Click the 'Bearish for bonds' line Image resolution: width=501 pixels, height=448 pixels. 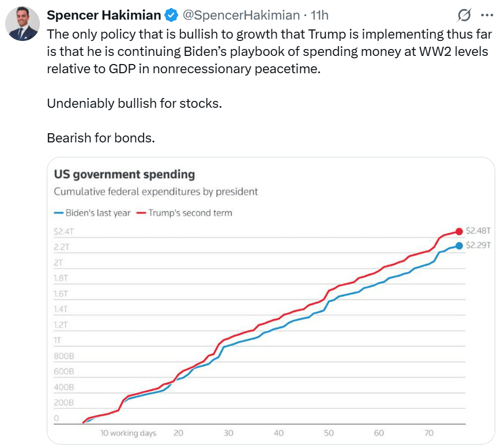[101, 138]
